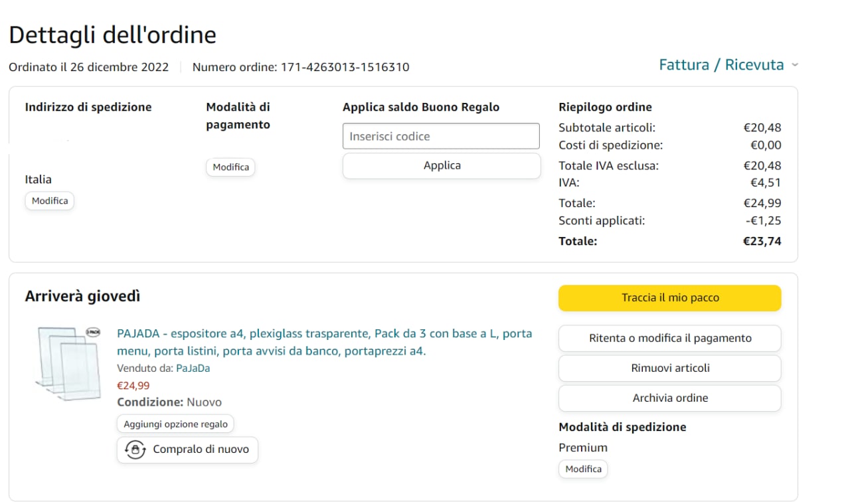The image size is (850, 504).
Task: Click the Arriverà giovedì delivery heading
Action: pyautogui.click(x=82, y=297)
